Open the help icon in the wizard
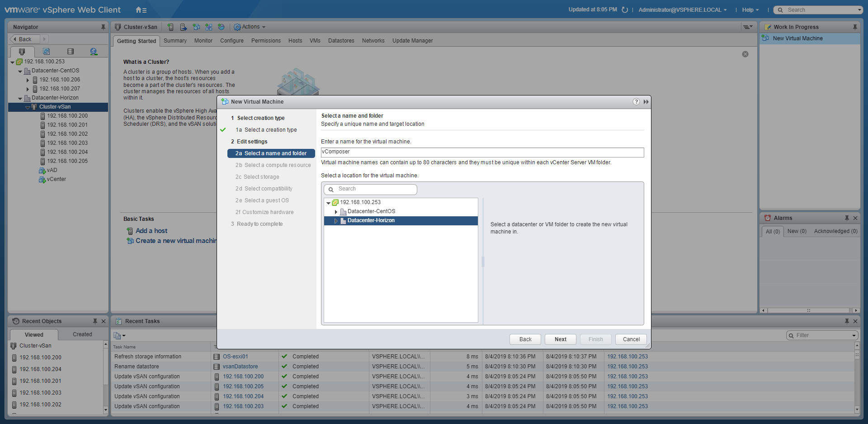Image resolution: width=868 pixels, height=424 pixels. pyautogui.click(x=636, y=102)
